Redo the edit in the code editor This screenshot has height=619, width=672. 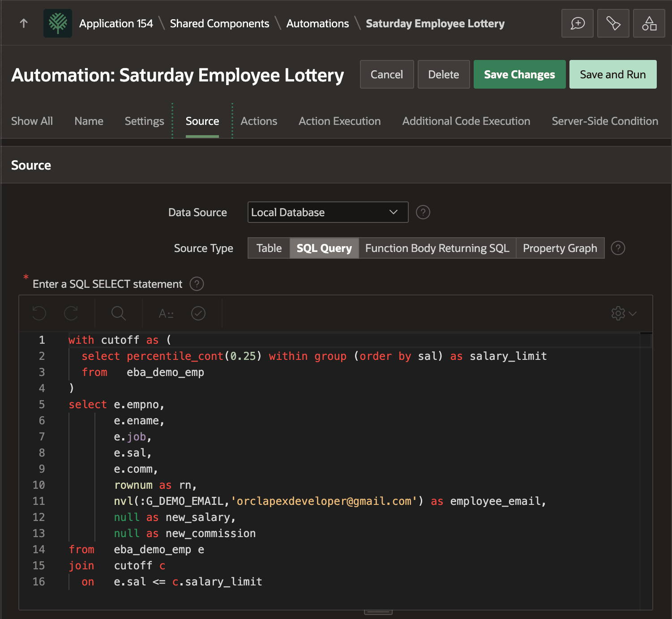click(x=71, y=313)
